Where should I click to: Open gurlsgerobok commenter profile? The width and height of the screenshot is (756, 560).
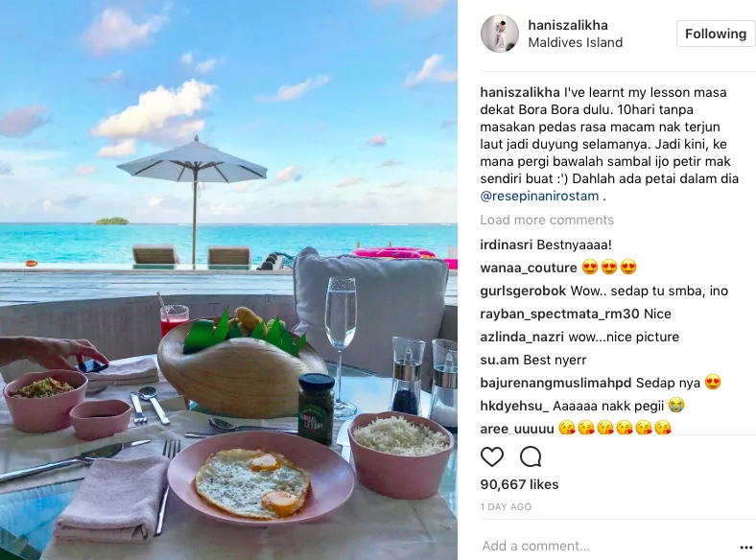[x=523, y=292]
